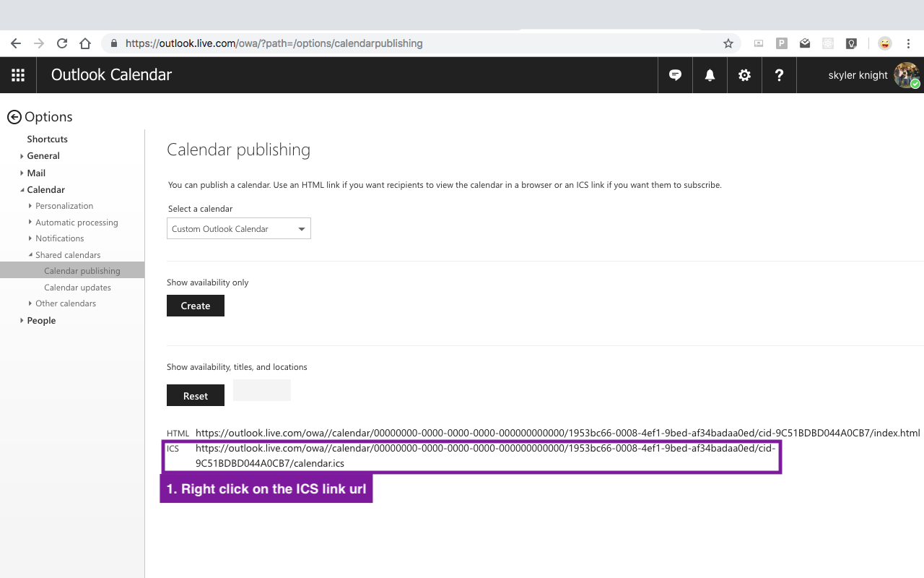This screenshot has height=578, width=924.
Task: Open the Skype chat icon
Action: point(676,75)
